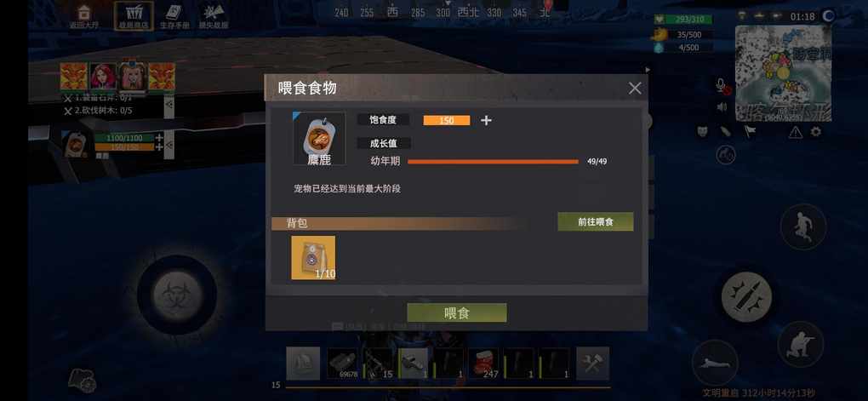Add satiety with plus button
The width and height of the screenshot is (868, 401).
pos(486,120)
